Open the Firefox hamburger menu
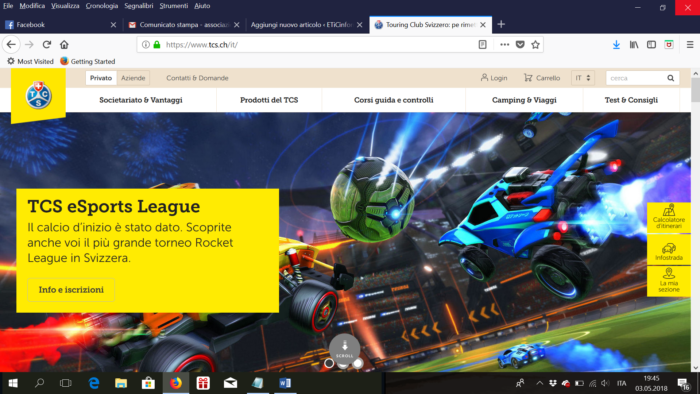Screen dimensions: 700x394 [x=690, y=45]
